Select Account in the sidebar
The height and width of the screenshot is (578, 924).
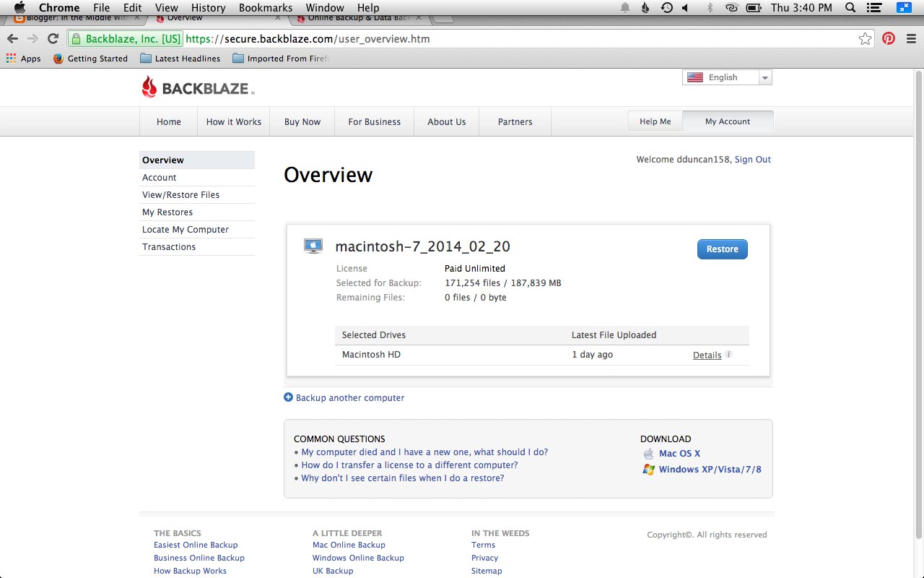[x=197, y=178]
